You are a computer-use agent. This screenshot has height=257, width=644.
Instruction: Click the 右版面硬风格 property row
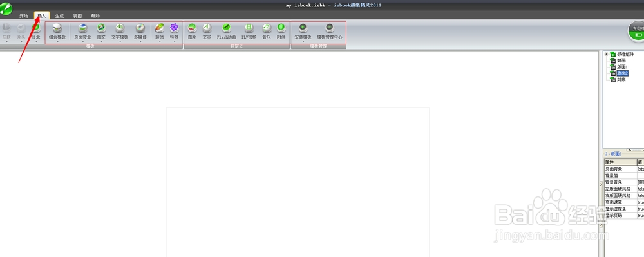click(624, 195)
